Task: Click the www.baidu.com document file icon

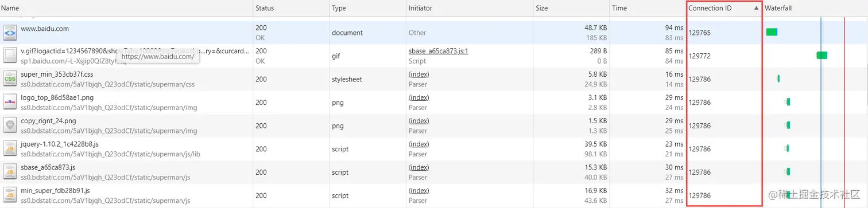Action: 10,33
